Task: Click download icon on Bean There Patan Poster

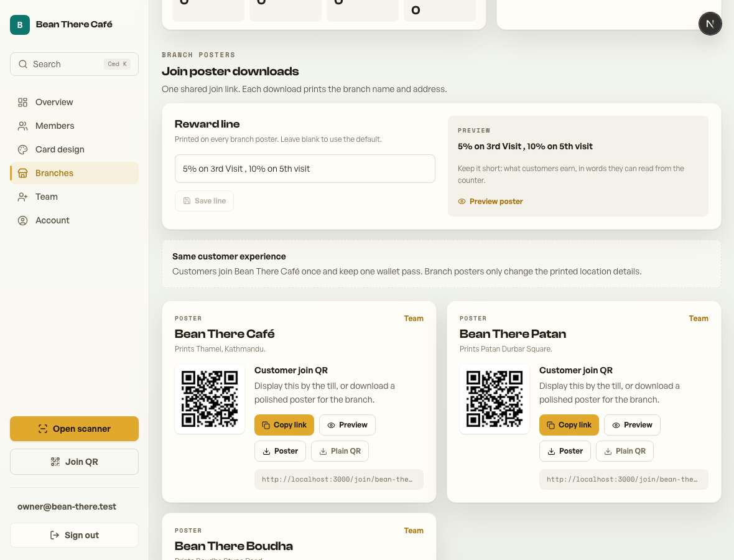Action: tap(552, 451)
